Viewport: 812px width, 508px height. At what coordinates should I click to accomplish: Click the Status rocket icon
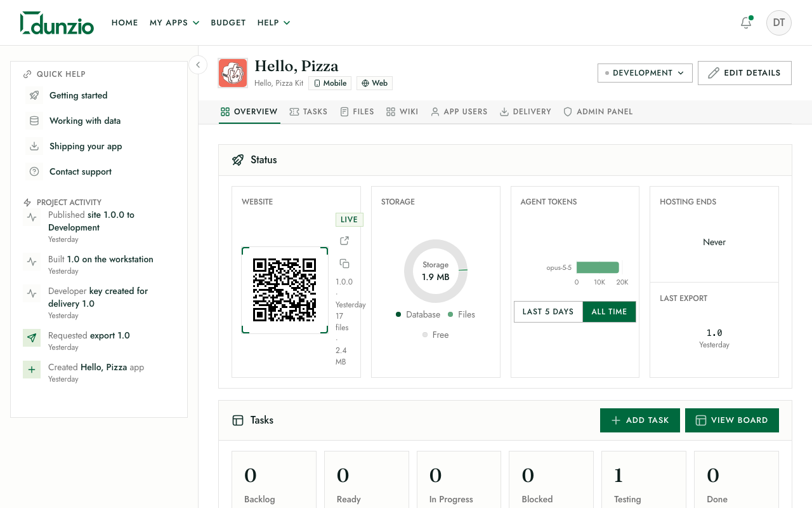coord(238,160)
